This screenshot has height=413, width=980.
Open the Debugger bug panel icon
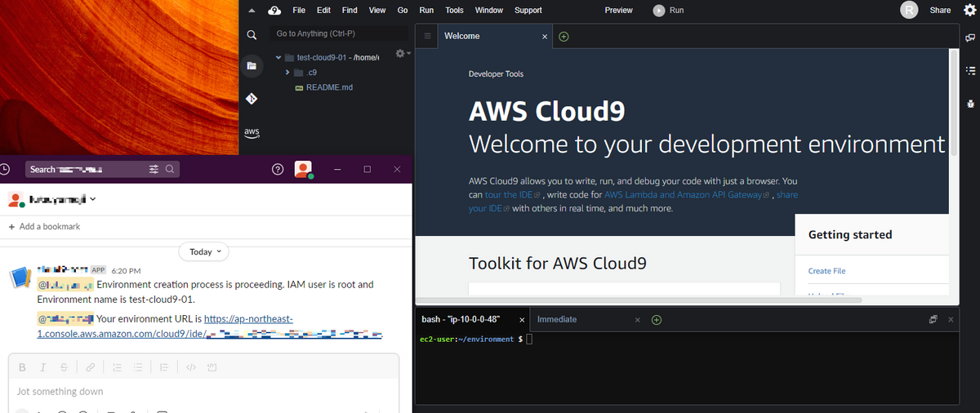970,104
